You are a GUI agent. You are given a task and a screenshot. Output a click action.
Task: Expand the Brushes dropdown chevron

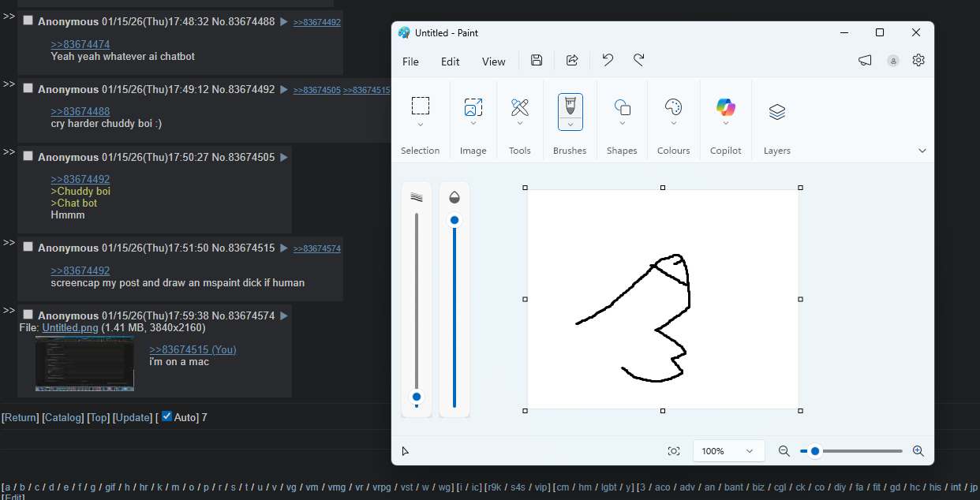tap(570, 124)
